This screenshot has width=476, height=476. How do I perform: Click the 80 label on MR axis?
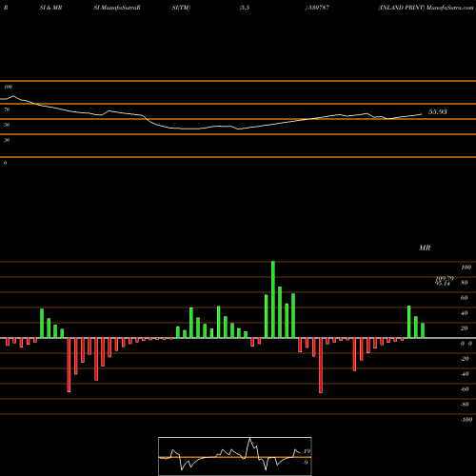pyautogui.click(x=465, y=283)
